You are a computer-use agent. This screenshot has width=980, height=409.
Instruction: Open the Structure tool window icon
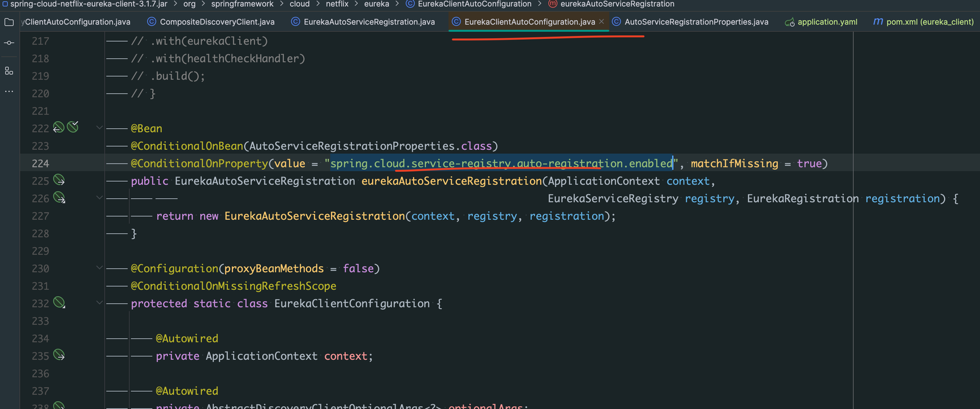(x=9, y=71)
